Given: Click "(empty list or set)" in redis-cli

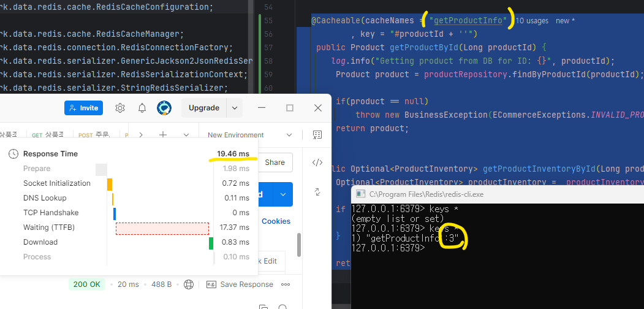Looking at the screenshot, I should (398, 219).
